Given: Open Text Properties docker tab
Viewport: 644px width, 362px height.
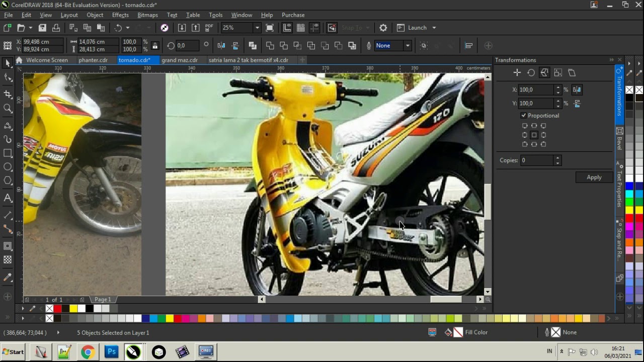Looking at the screenshot, I should click(x=619, y=185).
